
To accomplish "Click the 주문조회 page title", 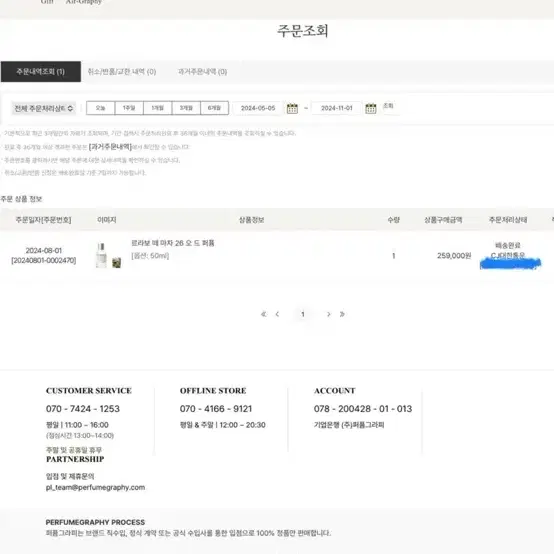I will [x=303, y=31].
